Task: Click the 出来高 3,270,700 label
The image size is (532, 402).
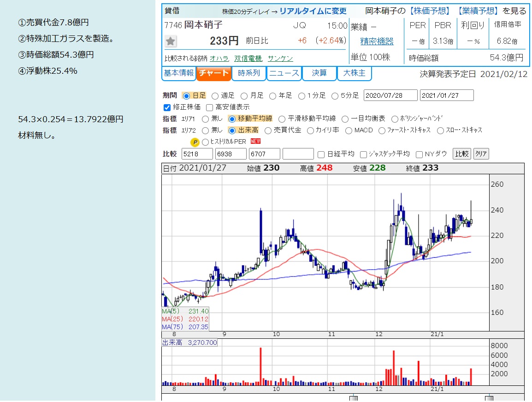Action: point(189,343)
